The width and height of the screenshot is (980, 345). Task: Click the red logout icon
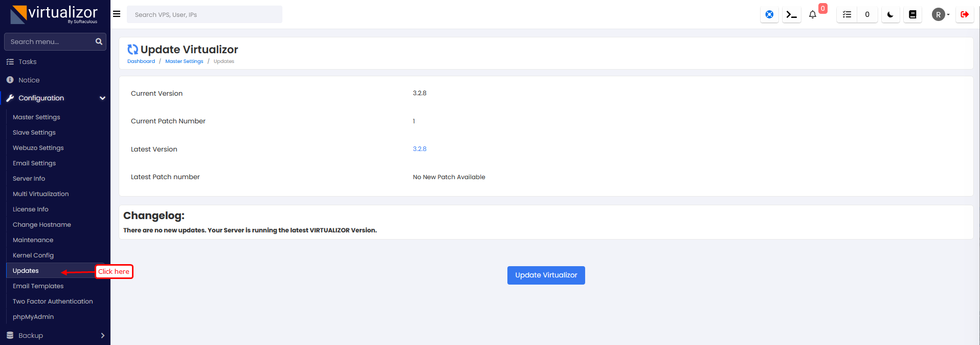tap(964, 15)
